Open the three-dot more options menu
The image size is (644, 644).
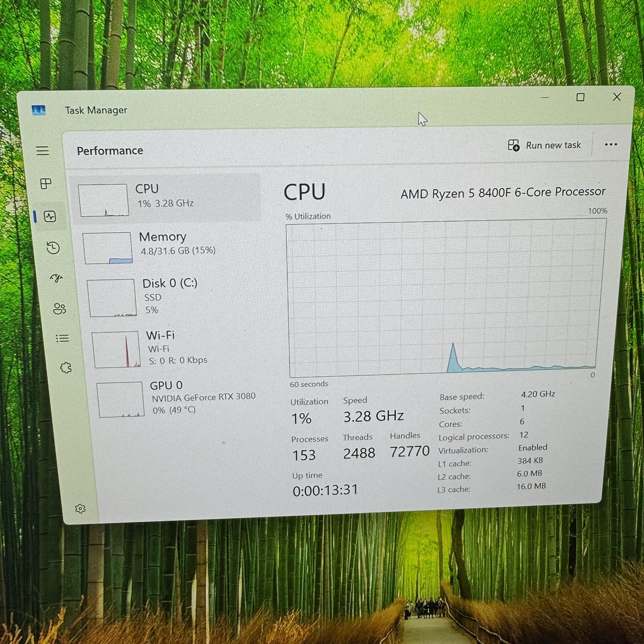point(611,144)
